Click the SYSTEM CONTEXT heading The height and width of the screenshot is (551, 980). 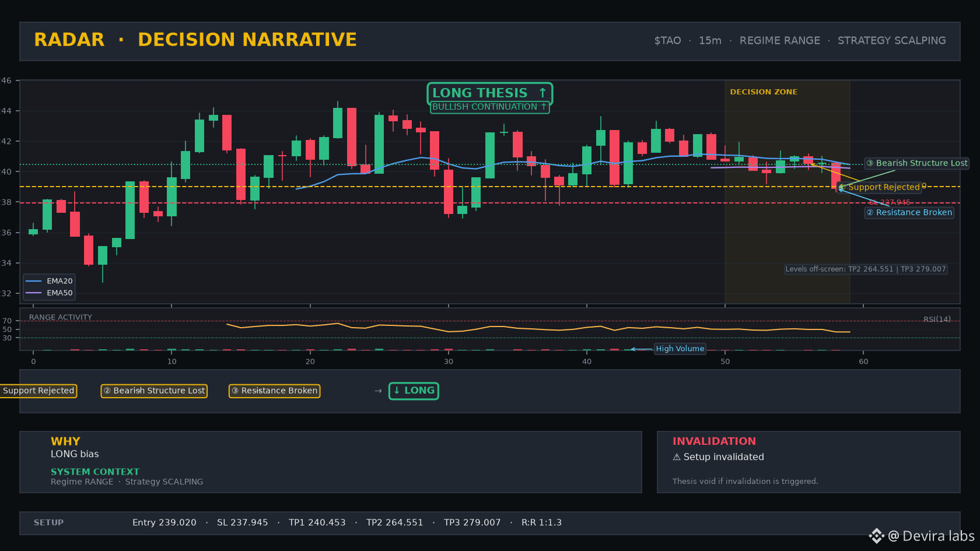95,472
